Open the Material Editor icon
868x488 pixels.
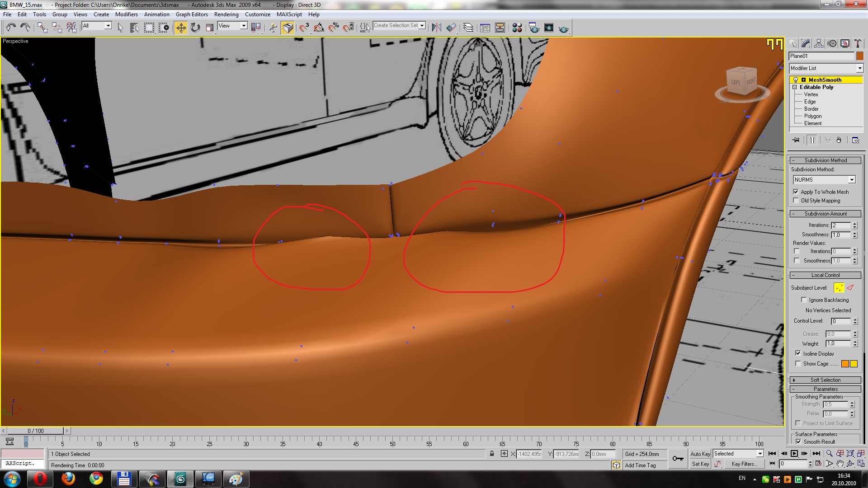[517, 28]
